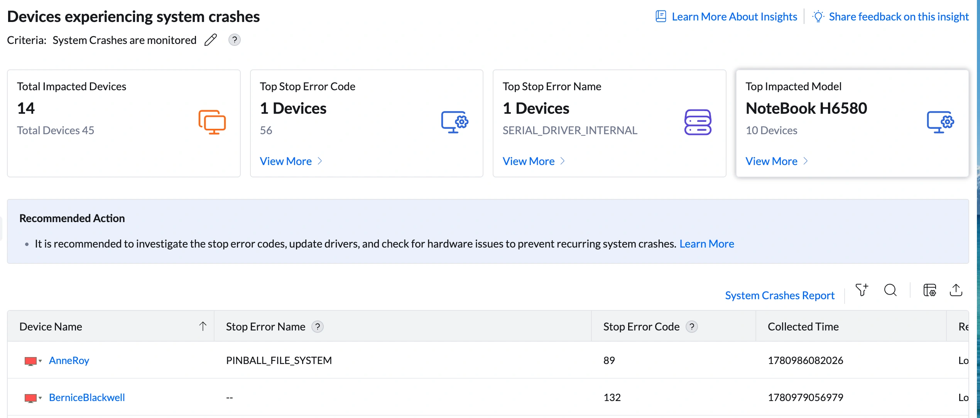Open the AnneRoy device link
980x418 pixels.
pos(69,360)
